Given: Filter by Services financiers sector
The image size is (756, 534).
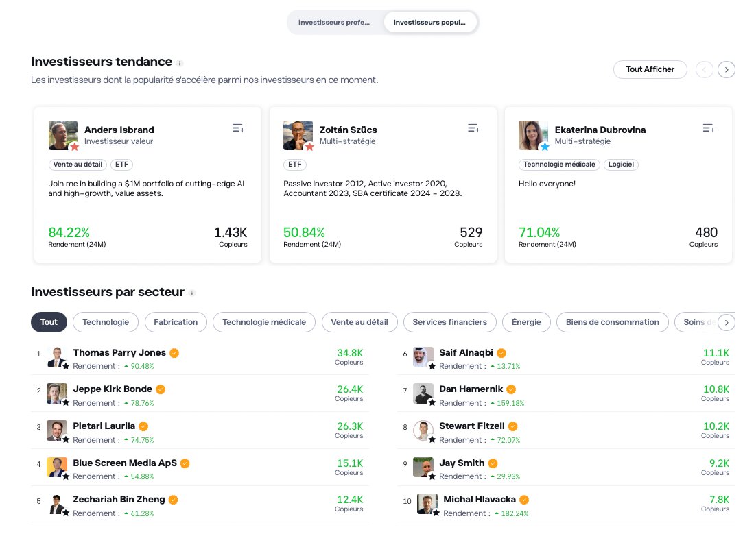Looking at the screenshot, I should point(449,322).
